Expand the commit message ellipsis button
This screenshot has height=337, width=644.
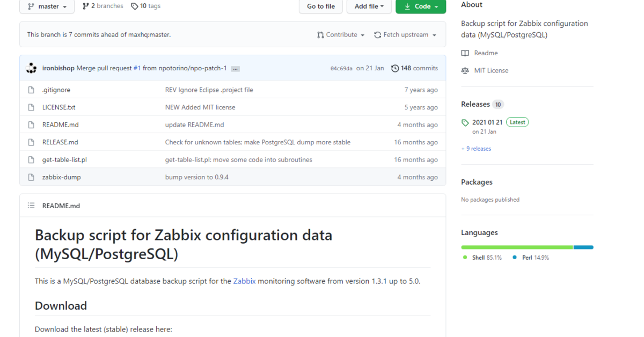click(x=235, y=69)
